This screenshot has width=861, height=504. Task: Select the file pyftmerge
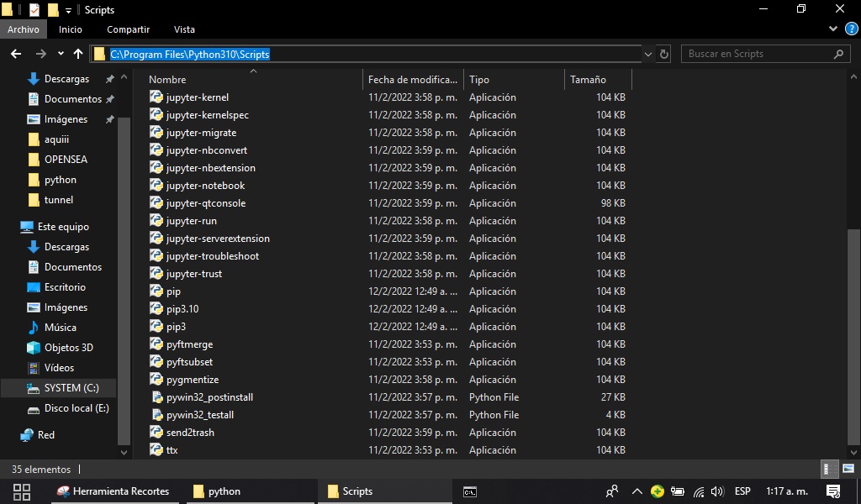190,344
